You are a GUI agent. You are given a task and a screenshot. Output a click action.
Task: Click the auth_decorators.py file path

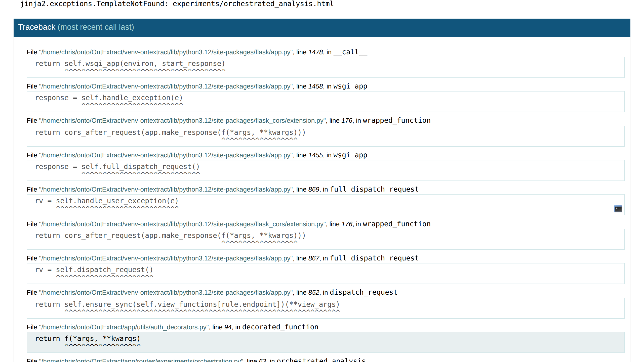[124, 327]
